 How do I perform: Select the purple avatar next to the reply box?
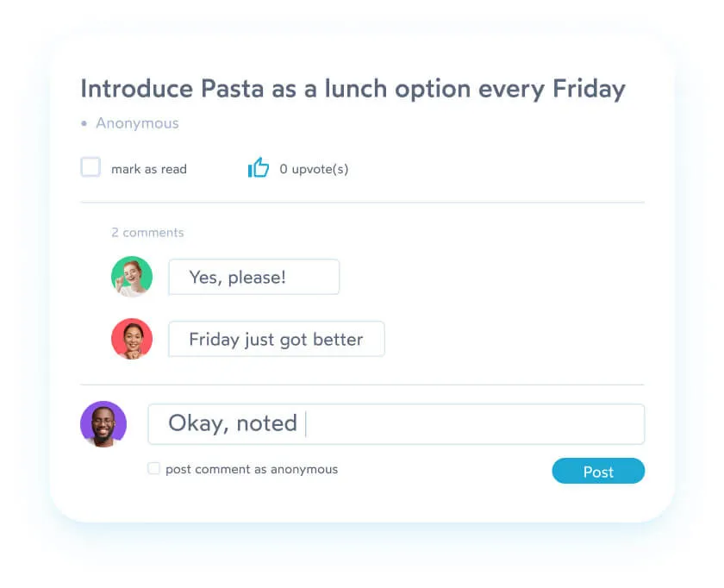point(103,423)
